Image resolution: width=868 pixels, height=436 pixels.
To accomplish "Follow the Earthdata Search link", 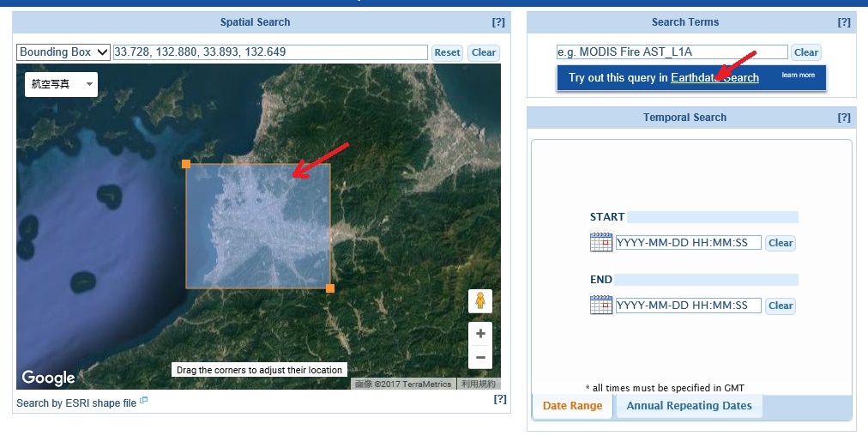I will coord(714,78).
